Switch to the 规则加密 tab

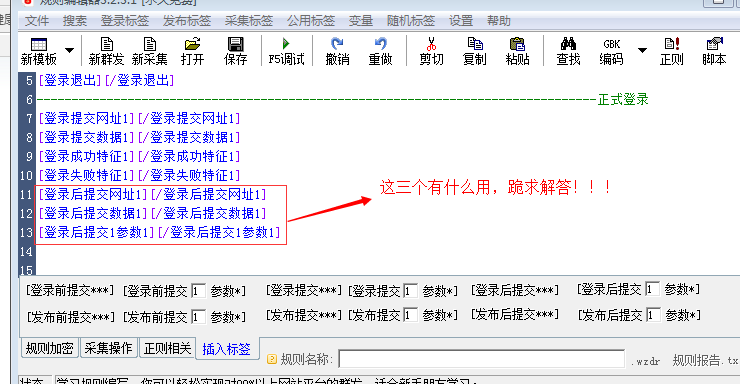pyautogui.click(x=50, y=348)
